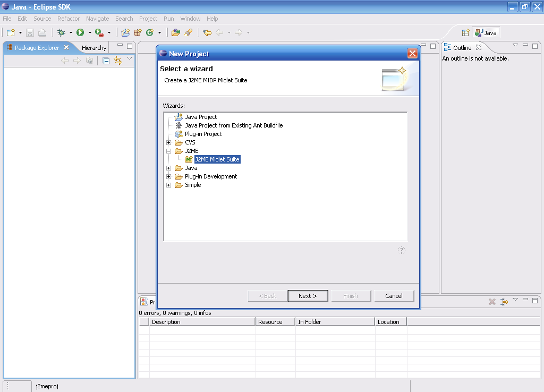Viewport: 544px width, 392px height.
Task: Click the Back navigation arrow in main toolbar
Action: [219, 32]
